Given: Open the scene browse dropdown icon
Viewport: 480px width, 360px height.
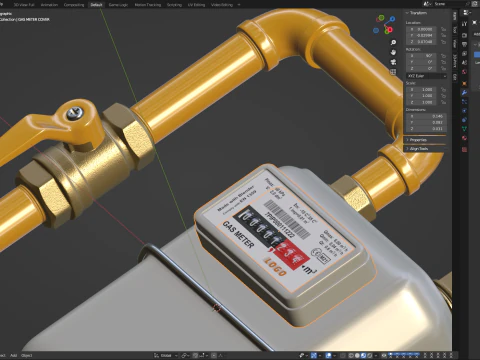Looking at the screenshot, I should tap(427, 4).
